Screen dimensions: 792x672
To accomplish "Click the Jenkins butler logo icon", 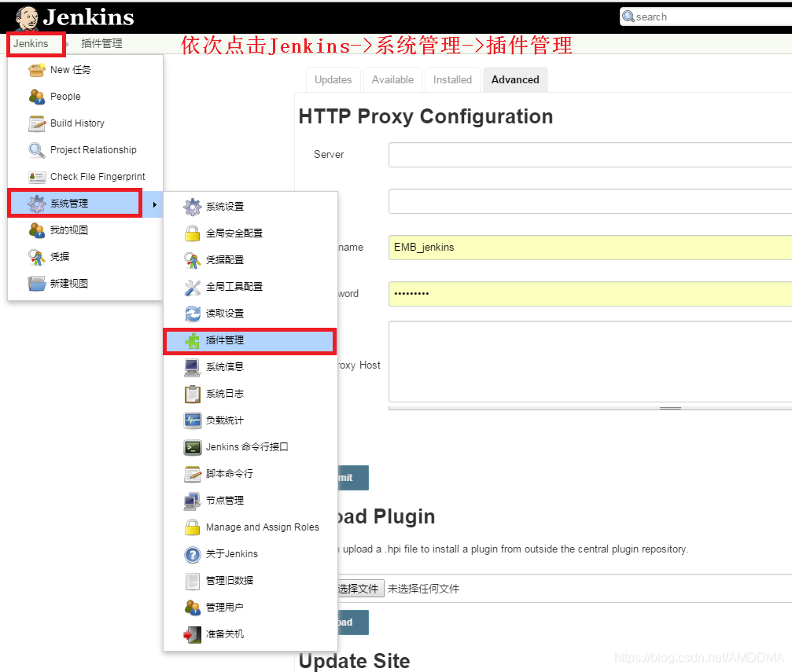I will [x=26, y=18].
